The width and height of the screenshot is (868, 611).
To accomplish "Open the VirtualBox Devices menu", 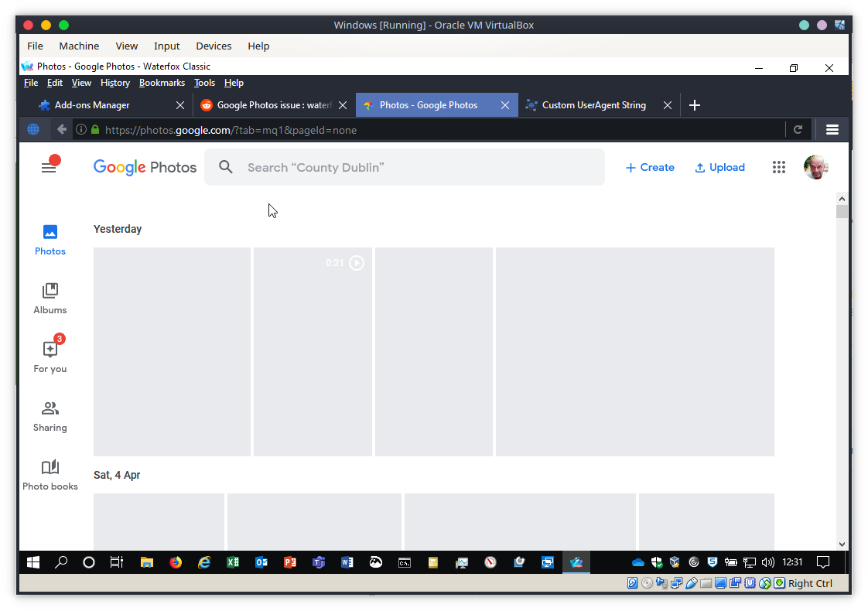I will [x=214, y=46].
